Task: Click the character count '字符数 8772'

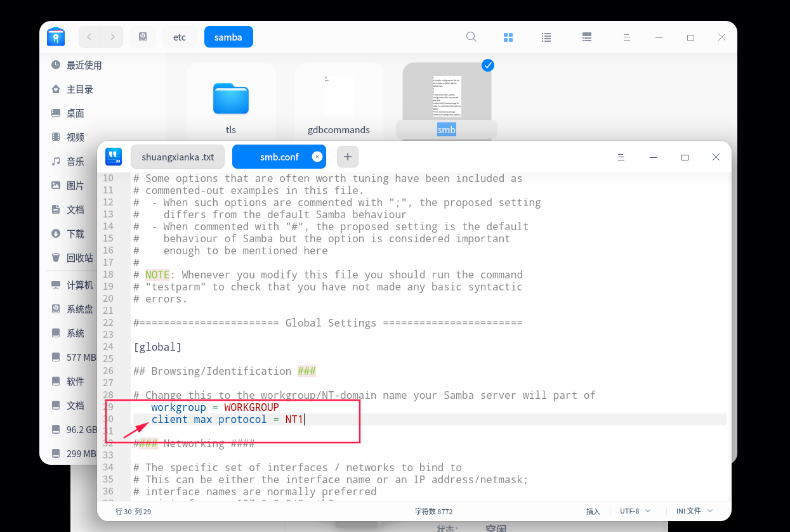Action: [x=434, y=511]
